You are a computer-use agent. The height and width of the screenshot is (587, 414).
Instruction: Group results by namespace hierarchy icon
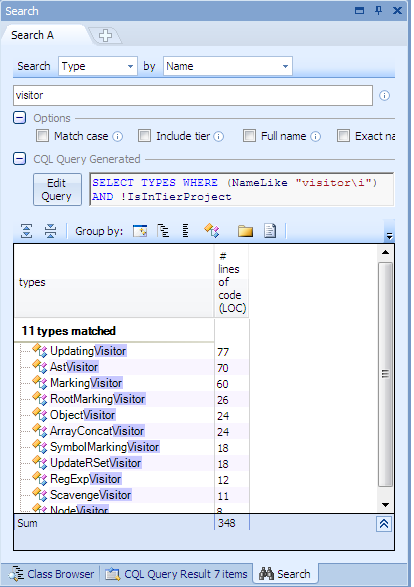[163, 231]
